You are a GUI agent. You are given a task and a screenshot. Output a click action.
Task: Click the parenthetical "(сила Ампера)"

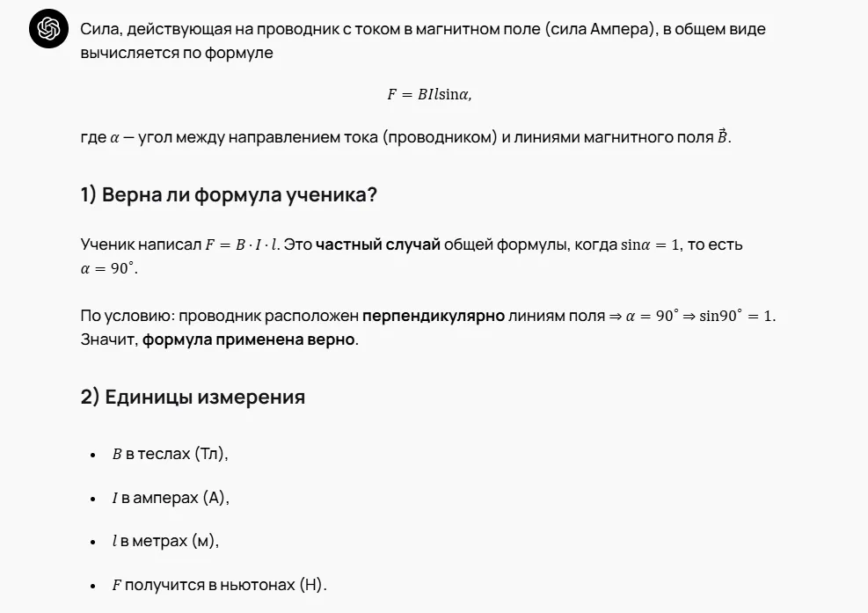point(601,29)
